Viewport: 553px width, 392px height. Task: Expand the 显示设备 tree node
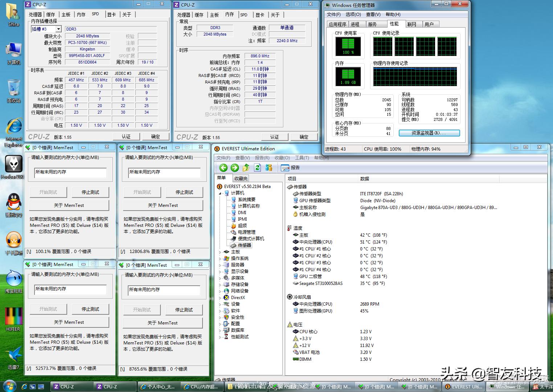click(x=220, y=271)
